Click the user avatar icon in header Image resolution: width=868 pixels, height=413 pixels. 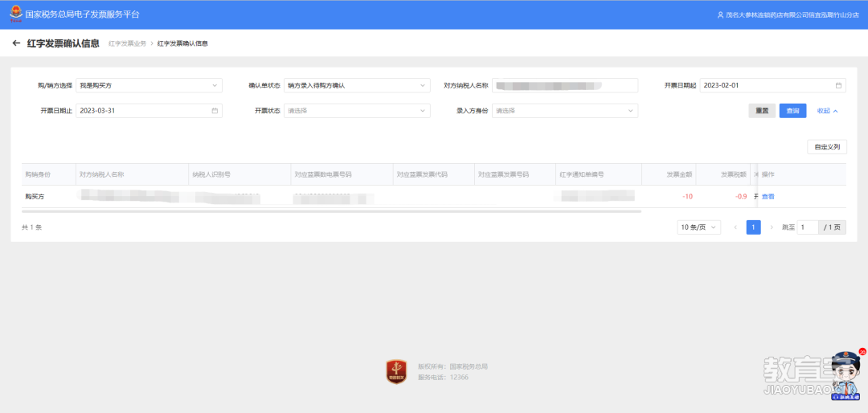pos(720,15)
